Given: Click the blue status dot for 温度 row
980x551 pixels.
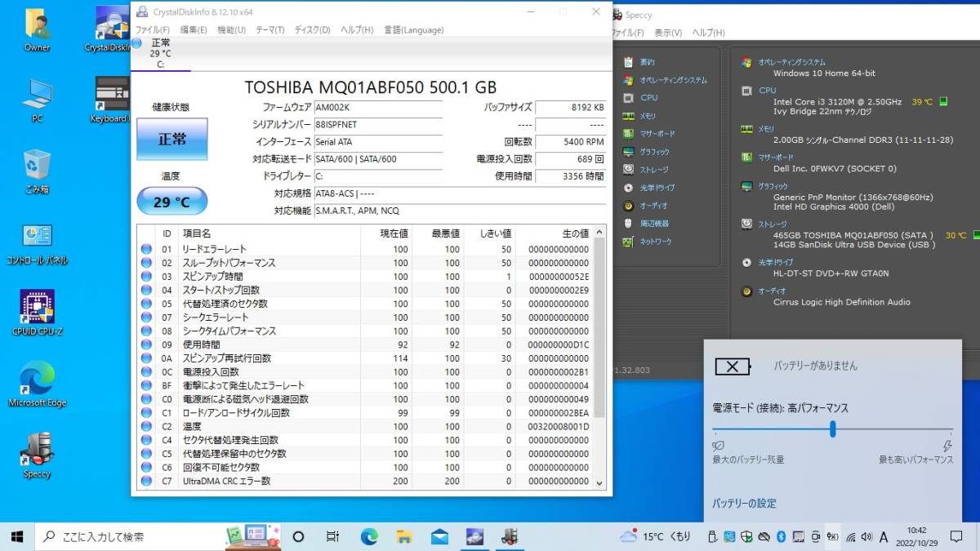Looking at the screenshot, I should pos(146,426).
